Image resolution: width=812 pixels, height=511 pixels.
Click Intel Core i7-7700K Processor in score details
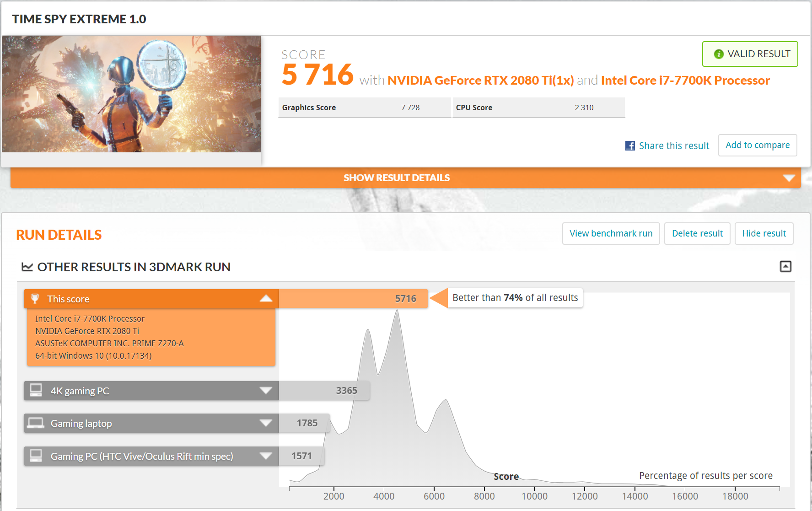pyautogui.click(x=90, y=318)
